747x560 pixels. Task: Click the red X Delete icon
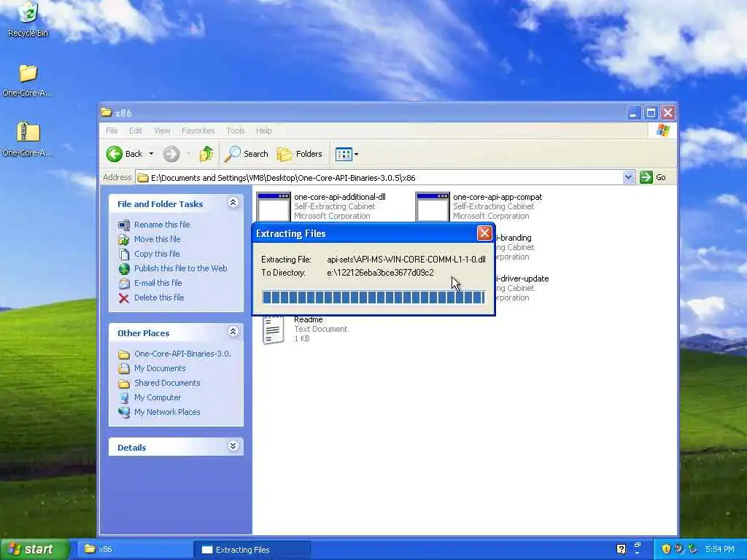point(124,298)
